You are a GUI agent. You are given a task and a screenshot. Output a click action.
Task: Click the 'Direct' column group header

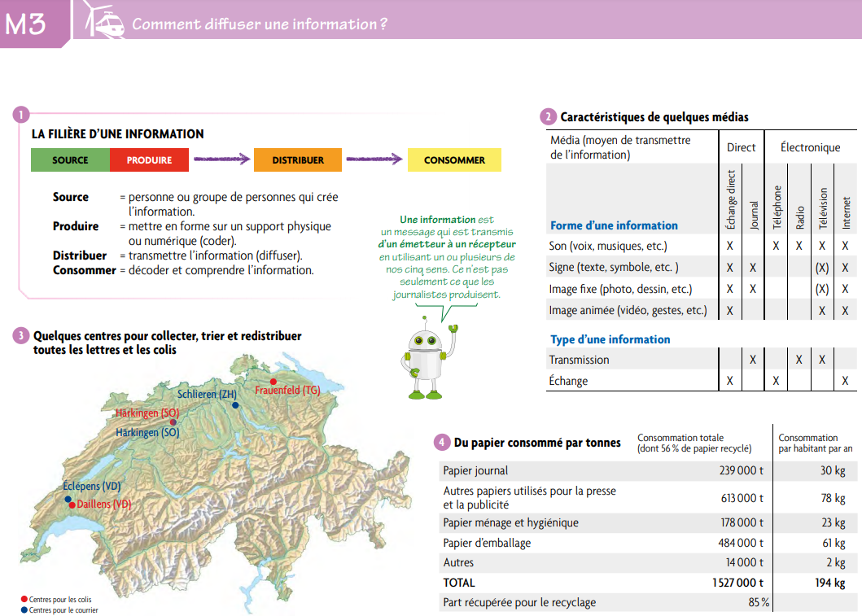[741, 147]
